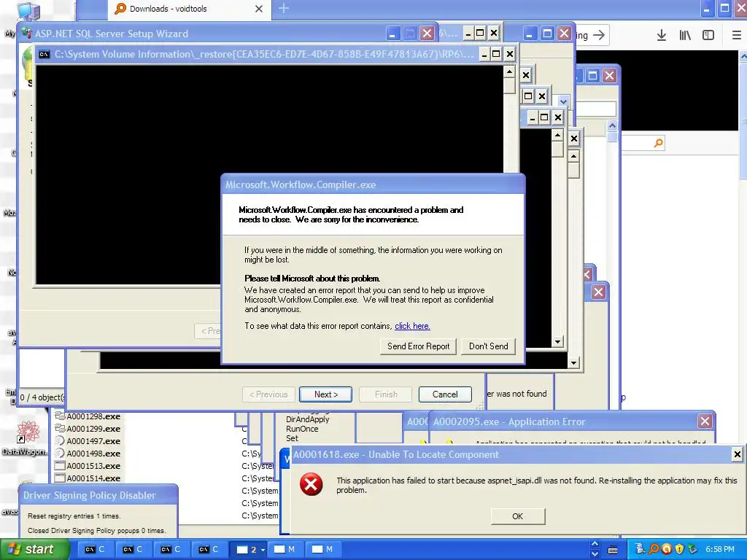The width and height of the screenshot is (747, 560).
Task: Click RunOnce text entry
Action: [302, 429]
